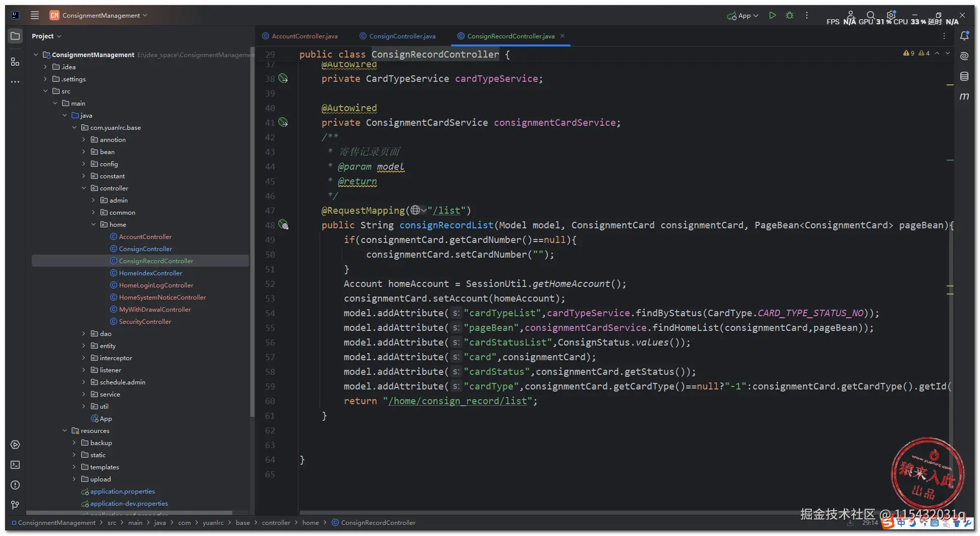Open the ConsignmentManagement project dropdown
The height and width of the screenshot is (536, 980).
click(x=98, y=15)
